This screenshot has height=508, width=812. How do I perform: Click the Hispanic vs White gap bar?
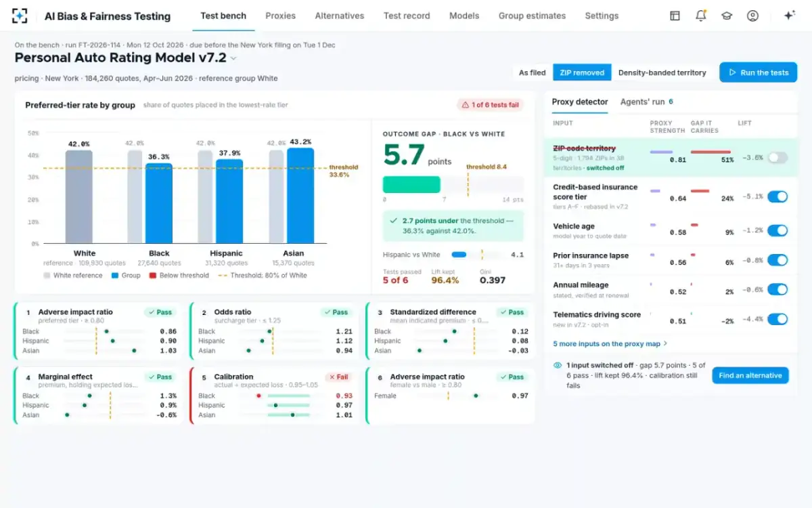tap(477, 255)
